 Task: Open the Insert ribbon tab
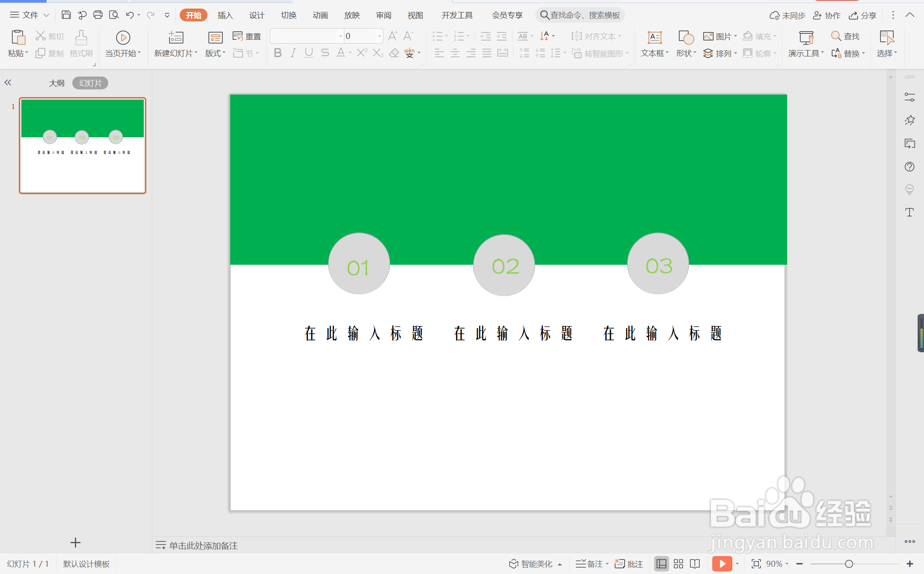(225, 15)
